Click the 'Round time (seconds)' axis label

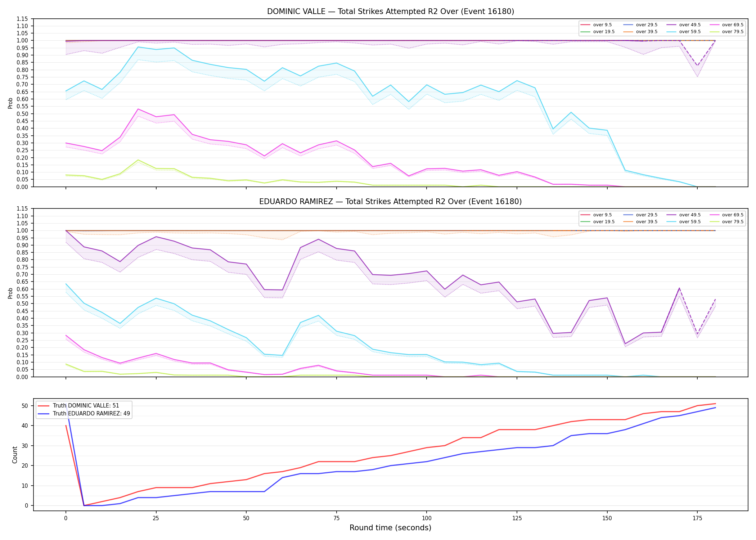[x=390, y=528]
